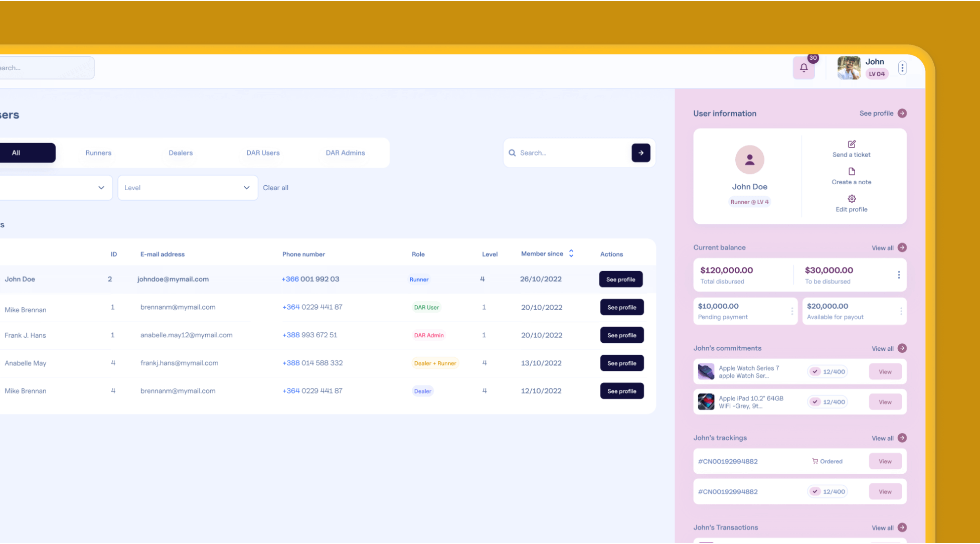
Task: Select the DAR Admins tab
Action: [345, 153]
